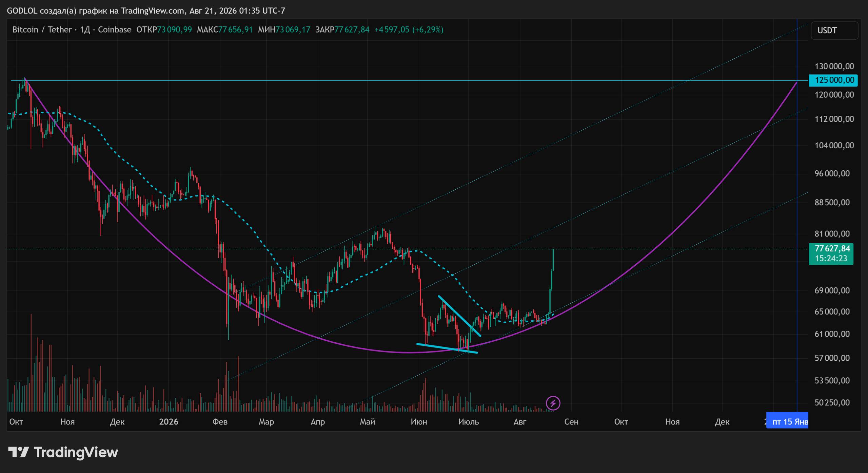Image resolution: width=868 pixels, height=473 pixels.
Task: Click the +4 597,05 (+6,29%) change value
Action: click(x=409, y=30)
